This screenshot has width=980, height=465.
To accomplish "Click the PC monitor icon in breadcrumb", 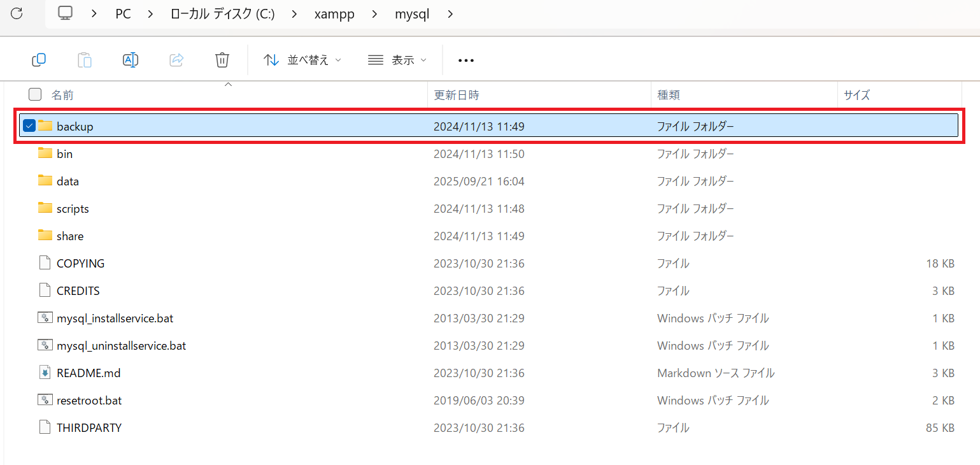I will pyautogui.click(x=65, y=13).
